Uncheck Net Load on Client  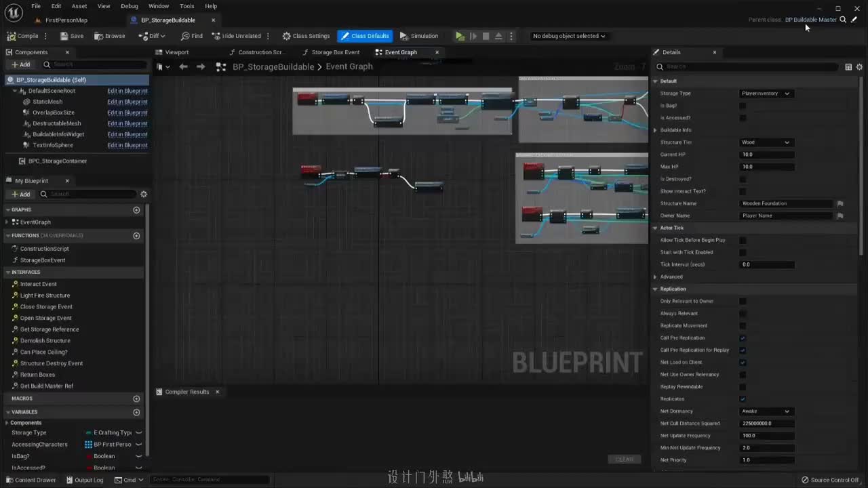[743, 363]
